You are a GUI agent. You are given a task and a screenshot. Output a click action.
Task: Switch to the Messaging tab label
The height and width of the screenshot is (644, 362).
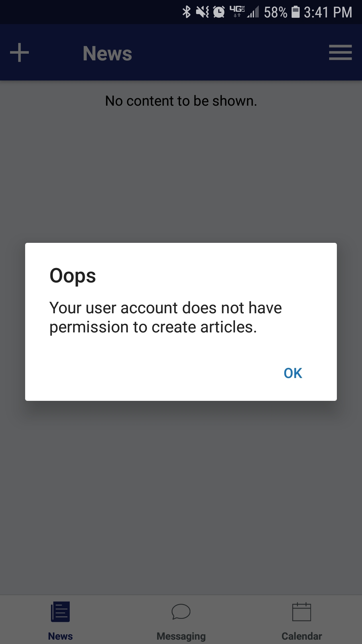(x=181, y=636)
